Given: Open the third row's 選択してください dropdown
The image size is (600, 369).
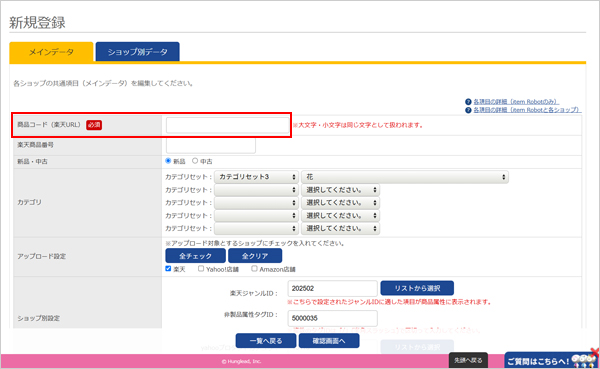Looking at the screenshot, I should click(x=340, y=202).
